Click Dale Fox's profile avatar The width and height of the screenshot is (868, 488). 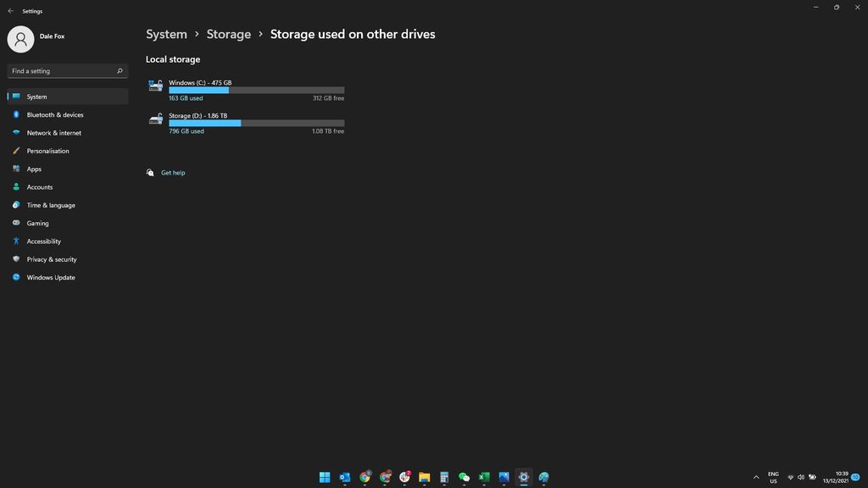point(20,36)
